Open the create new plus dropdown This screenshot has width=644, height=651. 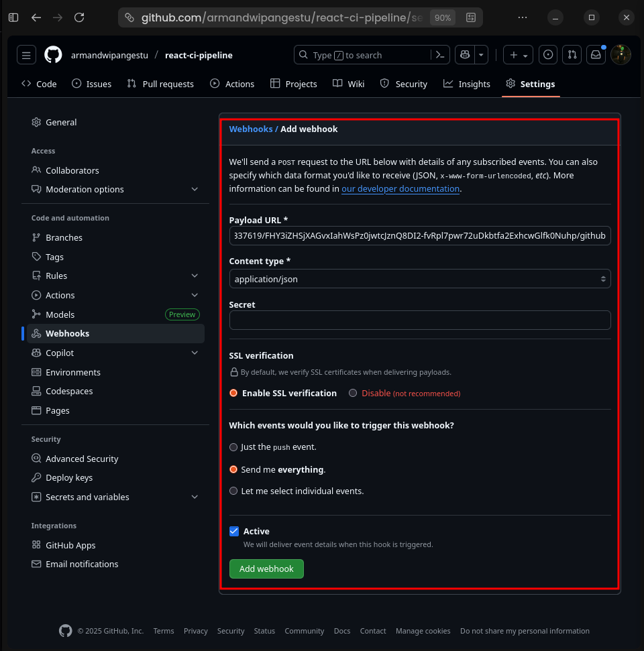coord(518,55)
